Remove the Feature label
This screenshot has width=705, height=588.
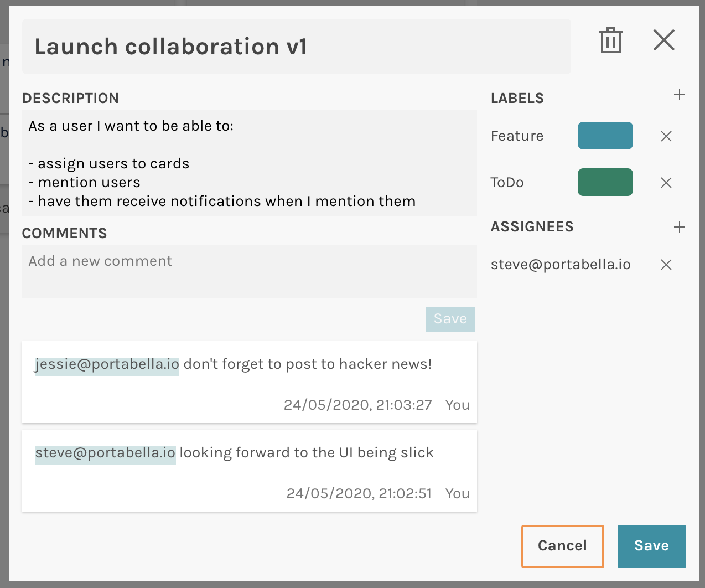[666, 136]
